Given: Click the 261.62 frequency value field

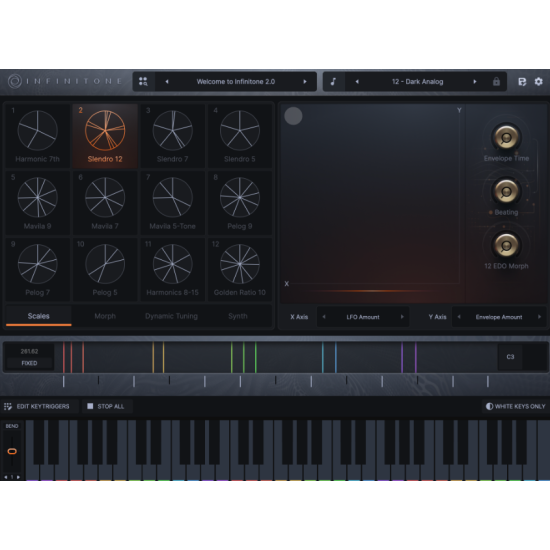Looking at the screenshot, I should [x=29, y=351].
